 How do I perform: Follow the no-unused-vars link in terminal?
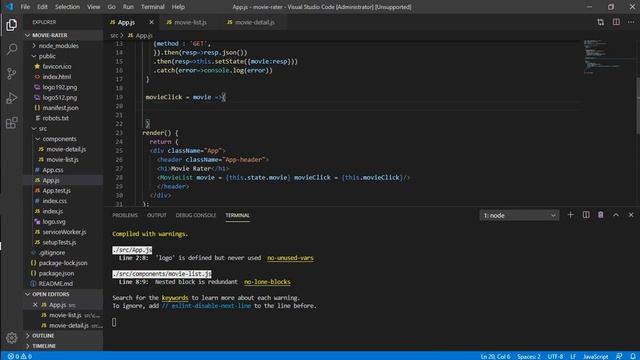coord(290,258)
